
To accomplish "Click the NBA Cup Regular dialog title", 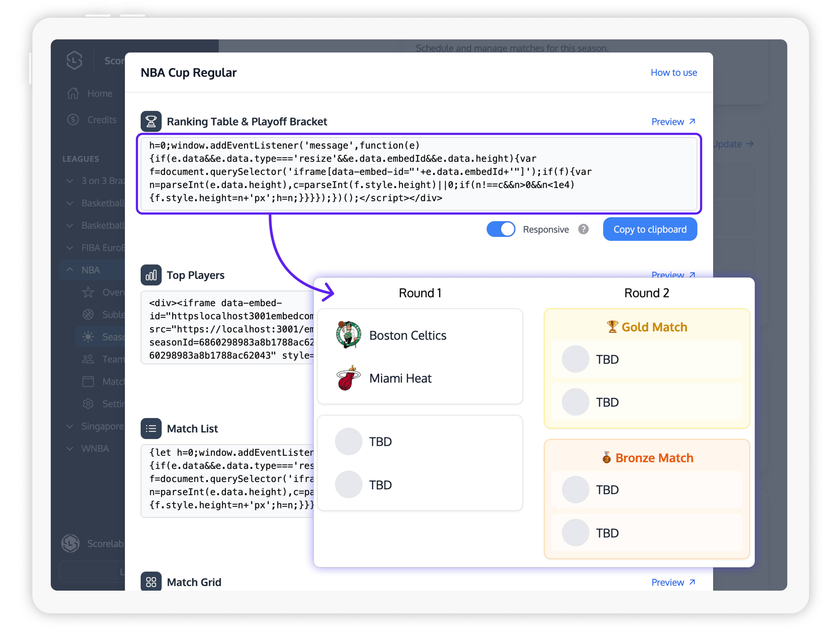I will point(189,73).
